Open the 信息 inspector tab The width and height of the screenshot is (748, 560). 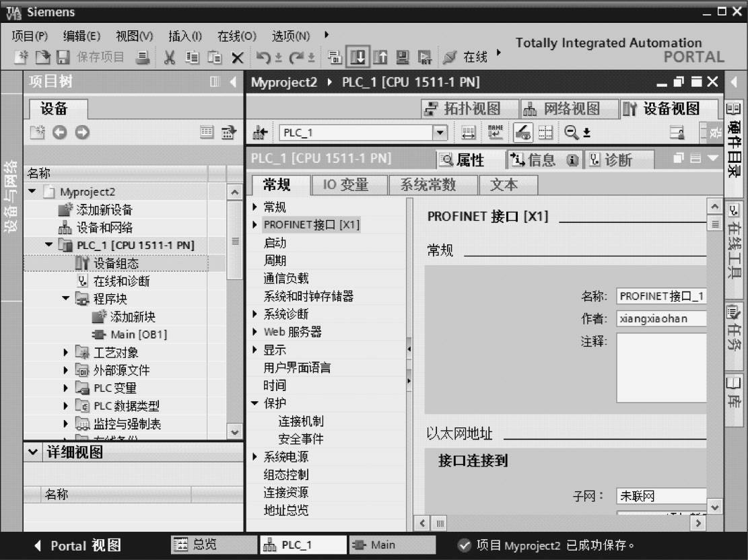point(544,160)
